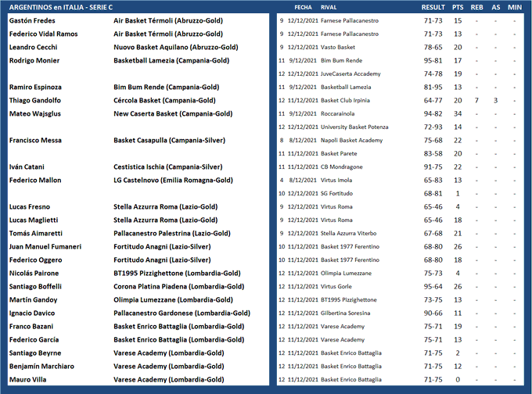Click on Mauro Villa
Image resolution: width=532 pixels, height=394 pixels.
click(28, 379)
